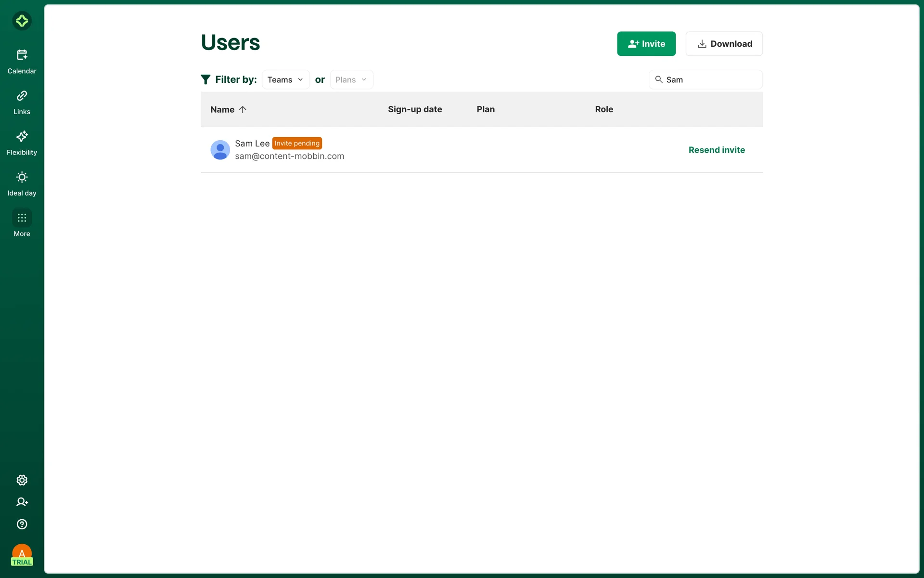
Task: Expand the Plans filter dropdown
Action: pos(351,79)
